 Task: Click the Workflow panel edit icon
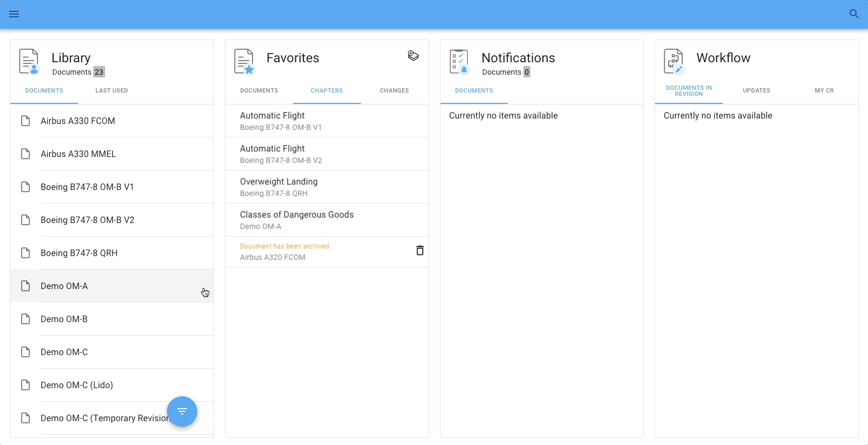674,61
